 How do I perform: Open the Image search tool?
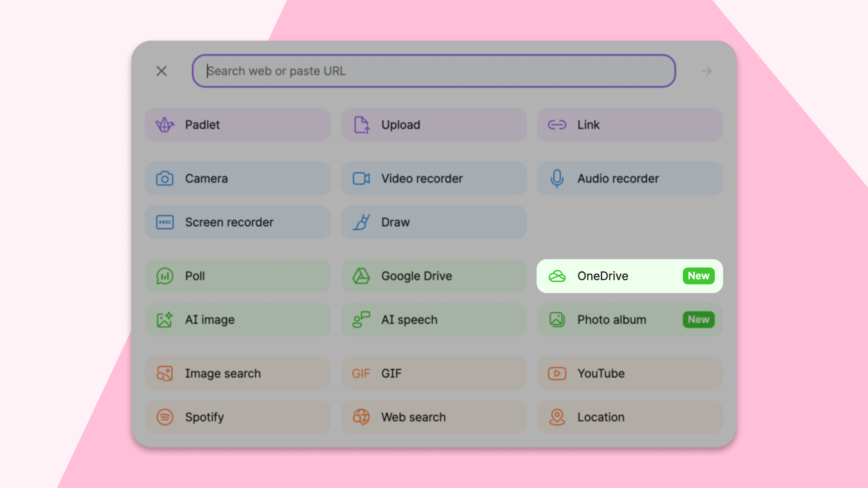[165, 373]
